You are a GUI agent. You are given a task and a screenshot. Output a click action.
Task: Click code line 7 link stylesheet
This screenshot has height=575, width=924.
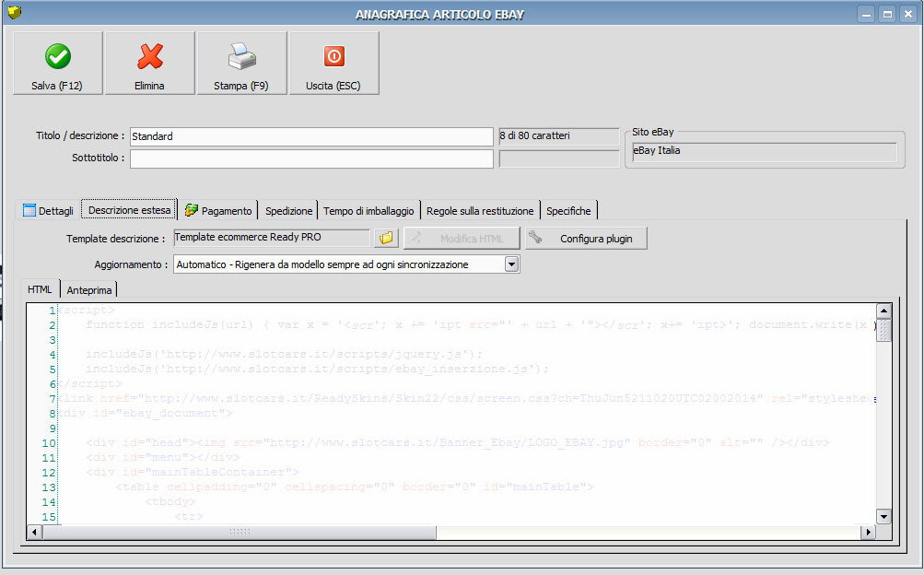(x=465, y=398)
